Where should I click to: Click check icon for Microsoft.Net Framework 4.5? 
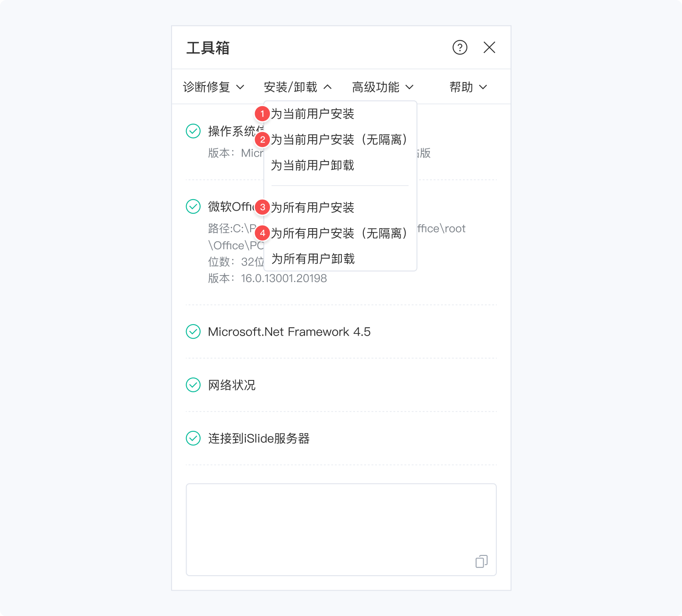click(x=193, y=331)
